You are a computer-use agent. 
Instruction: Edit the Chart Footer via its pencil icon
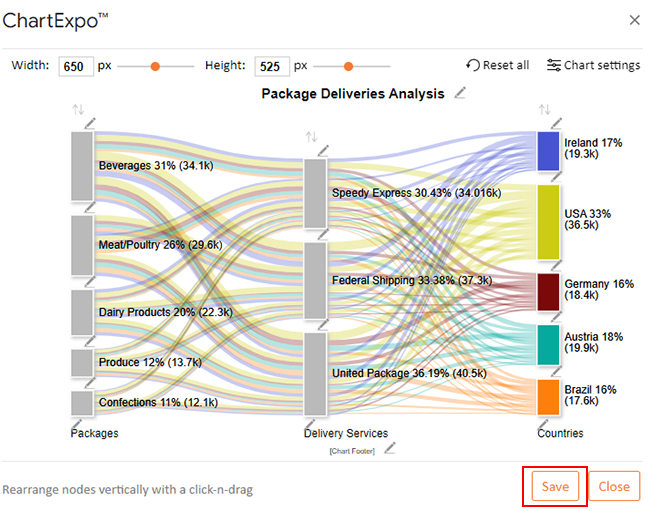pos(390,447)
